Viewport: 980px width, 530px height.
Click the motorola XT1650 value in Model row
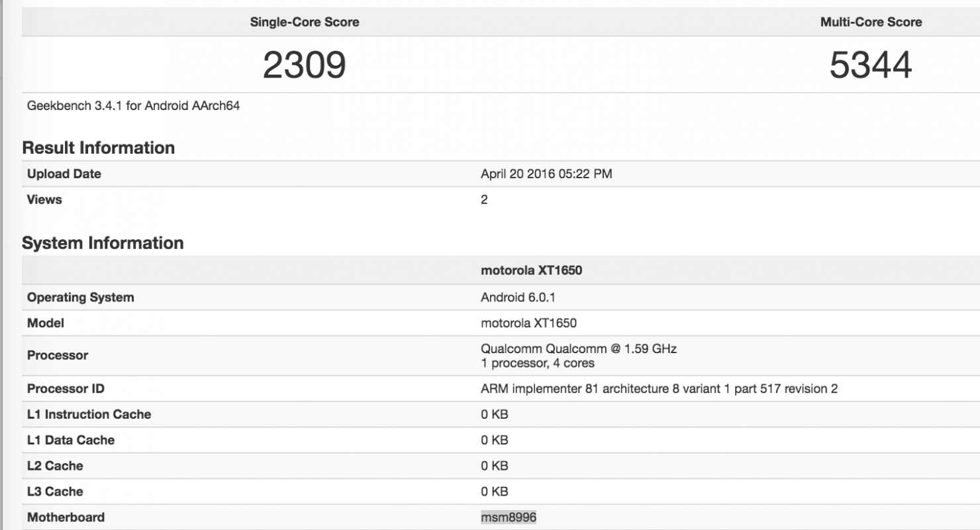click(528, 323)
